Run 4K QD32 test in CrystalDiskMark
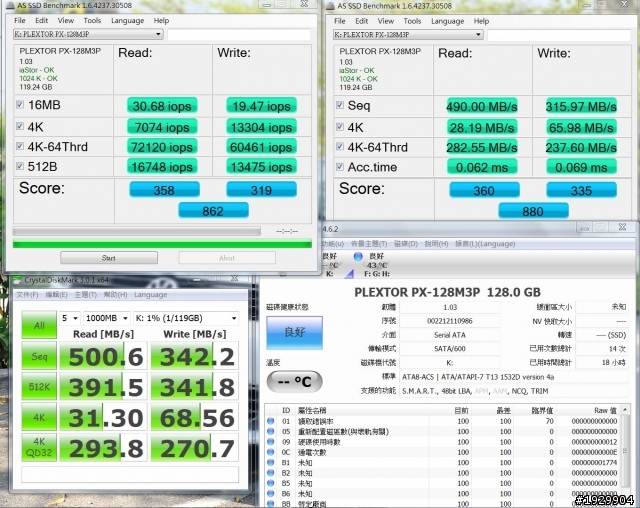 [x=39, y=448]
